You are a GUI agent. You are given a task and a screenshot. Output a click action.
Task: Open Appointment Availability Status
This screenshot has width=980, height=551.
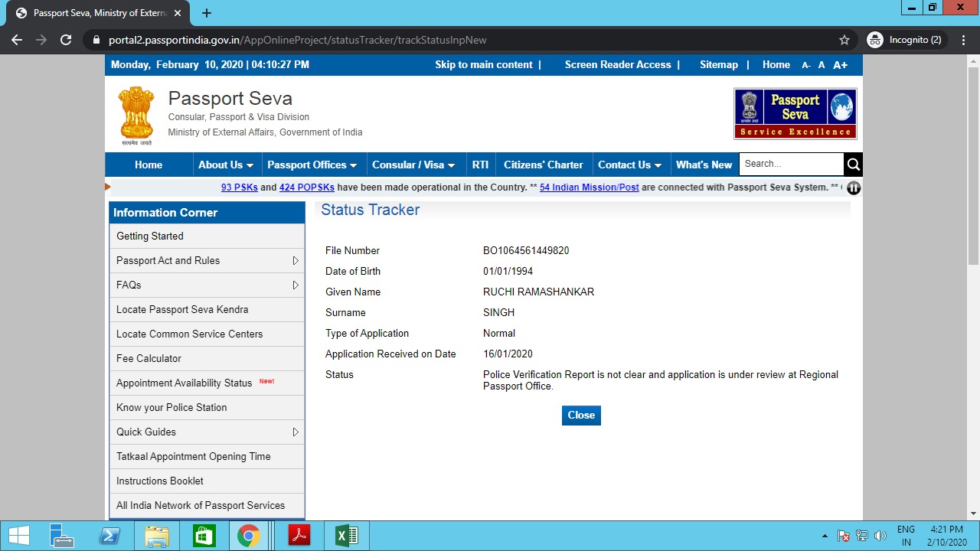[x=207, y=383]
